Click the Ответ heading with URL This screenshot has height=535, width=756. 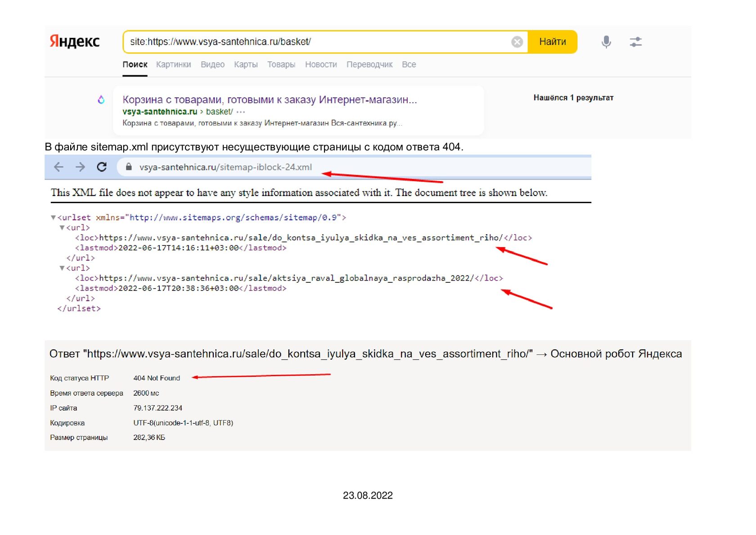[x=366, y=354]
